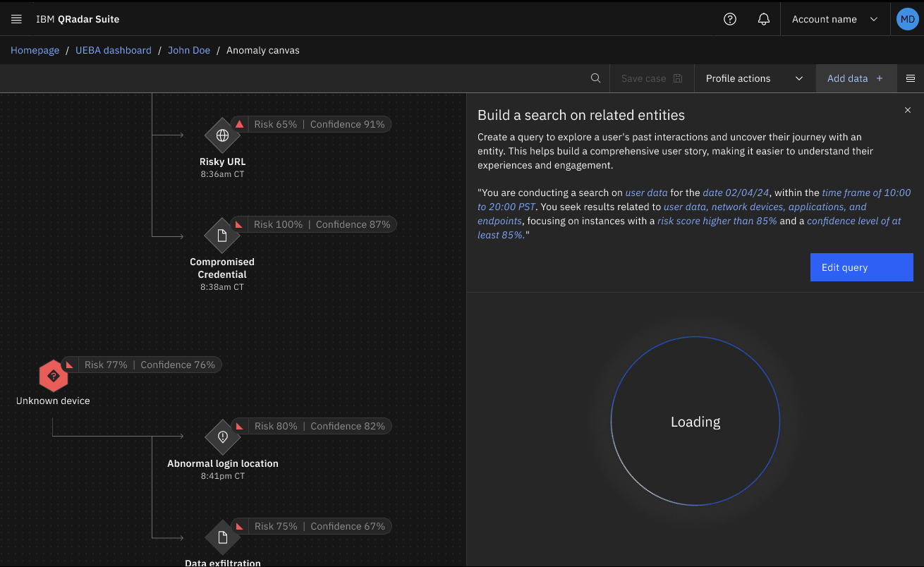Go to Homepage breadcrumb link

pyautogui.click(x=35, y=50)
